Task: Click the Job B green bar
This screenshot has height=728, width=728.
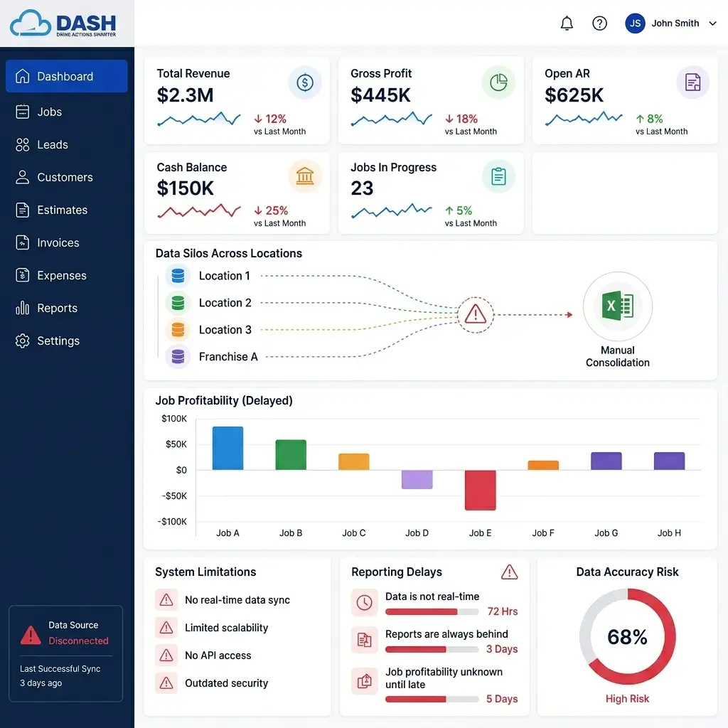Action: point(291,454)
